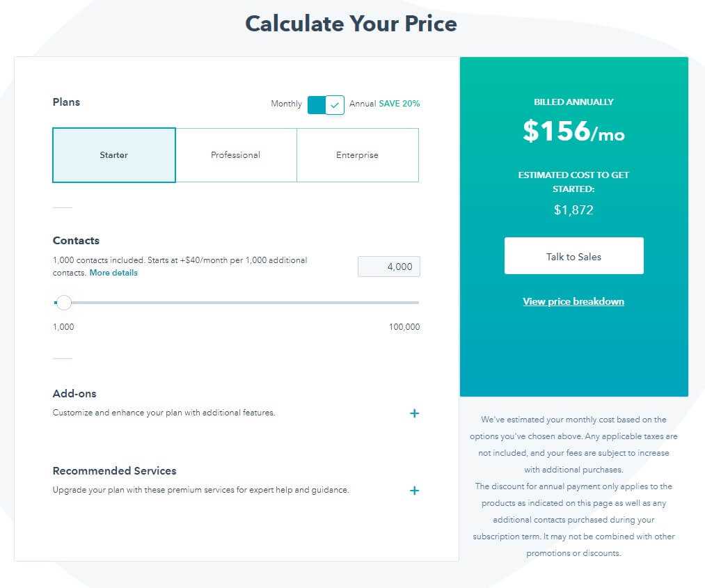Click the Annual SAVE 20% label
The image size is (705, 588).
384,104
